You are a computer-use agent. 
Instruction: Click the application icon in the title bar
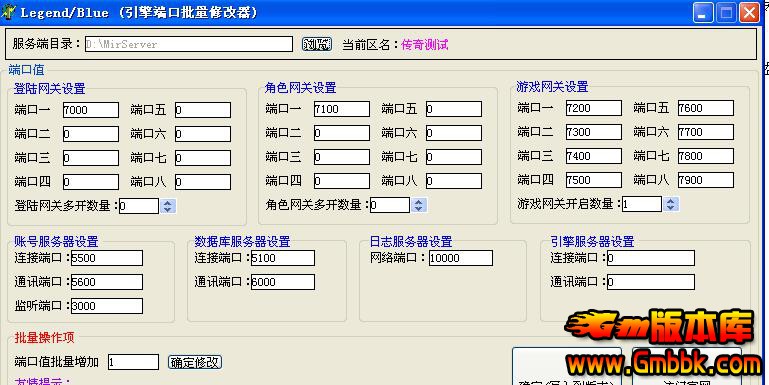tap(8, 11)
